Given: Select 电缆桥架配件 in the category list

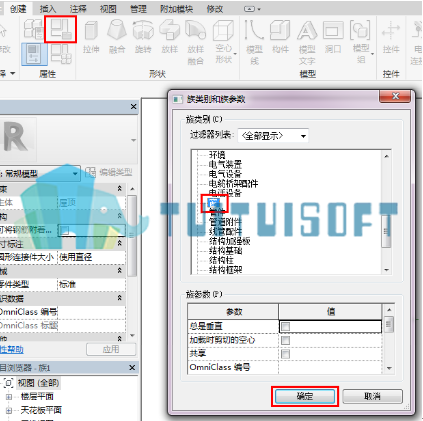Looking at the screenshot, I should (233, 183).
